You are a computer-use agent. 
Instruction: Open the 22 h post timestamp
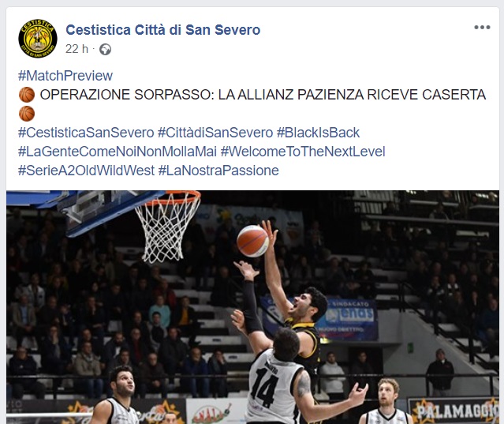coord(77,49)
